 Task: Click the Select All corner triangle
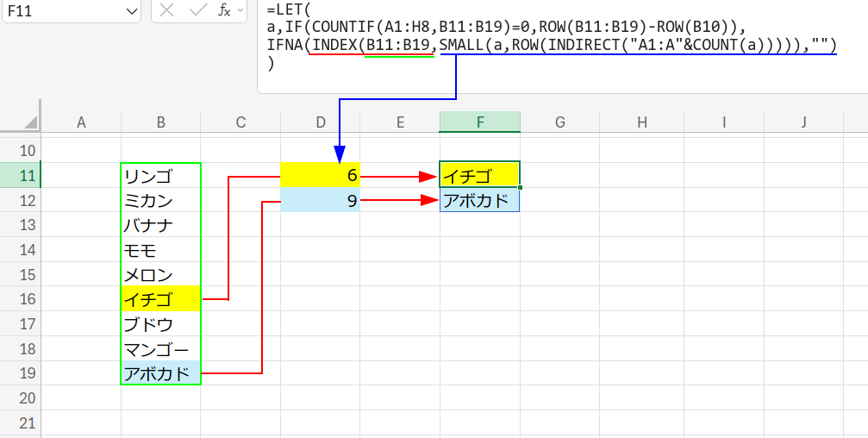coord(31,122)
